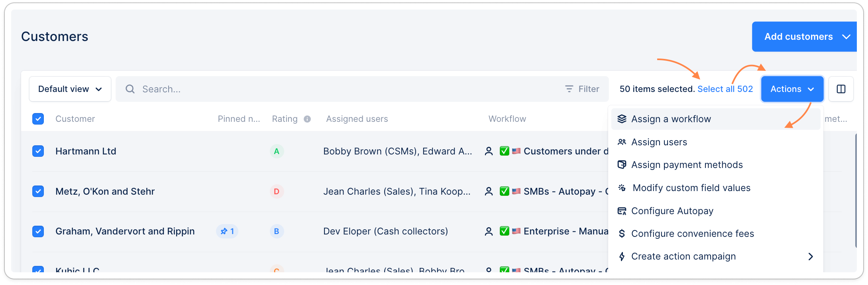Expand the Create action campaign submenu
The image size is (868, 285).
coord(810,257)
